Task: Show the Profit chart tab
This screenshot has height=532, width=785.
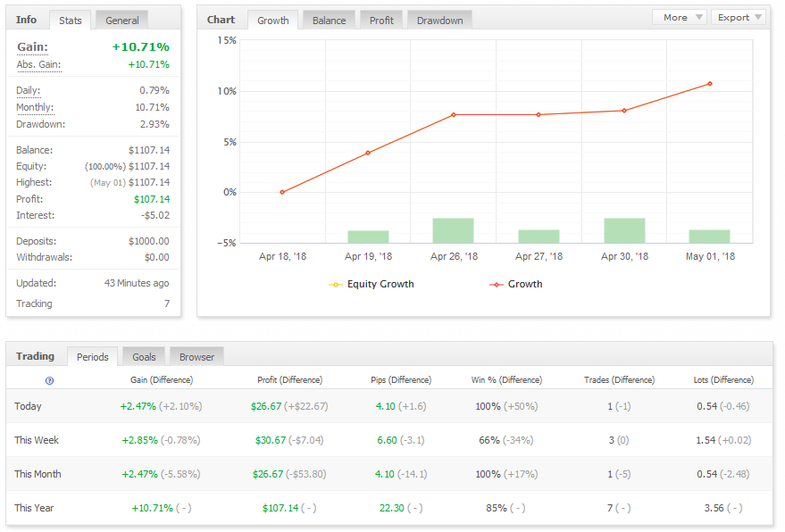Action: pos(381,20)
